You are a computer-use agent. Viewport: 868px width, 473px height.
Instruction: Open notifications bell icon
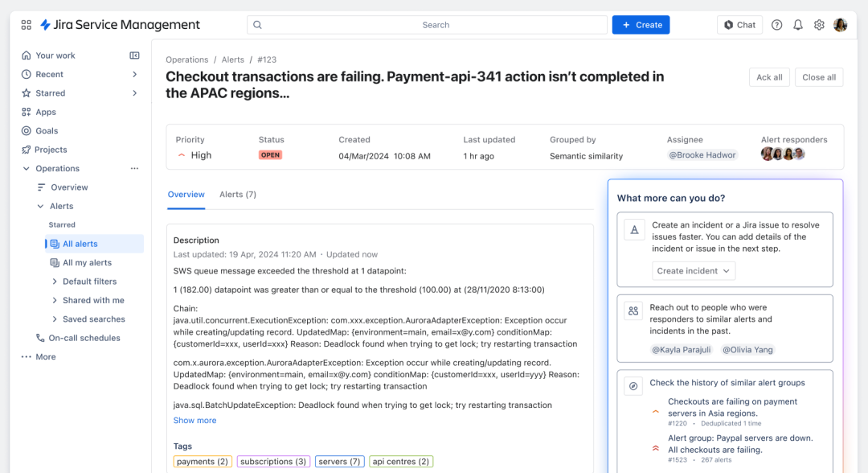tap(798, 25)
